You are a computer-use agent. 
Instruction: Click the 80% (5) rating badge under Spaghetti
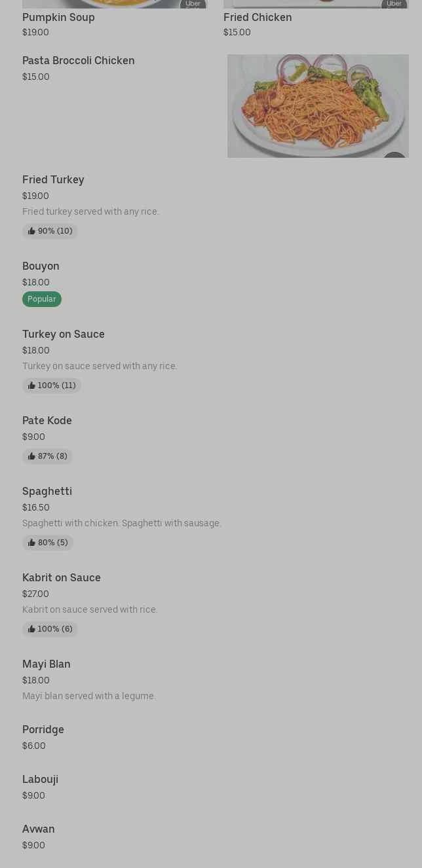(48, 543)
